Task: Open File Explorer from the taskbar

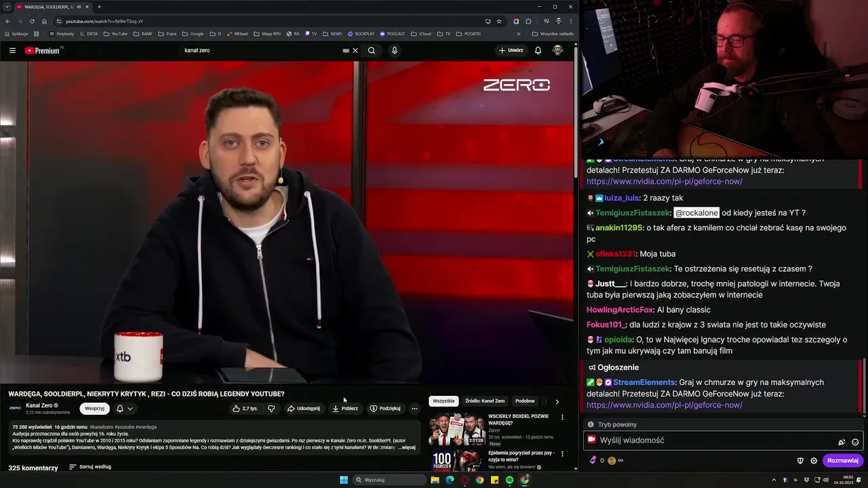Action: [x=435, y=480]
